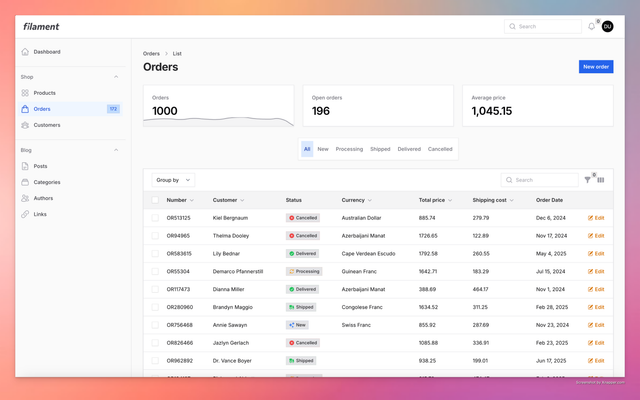Focus the orders table search field
This screenshot has height=400, width=640.
(x=540, y=180)
